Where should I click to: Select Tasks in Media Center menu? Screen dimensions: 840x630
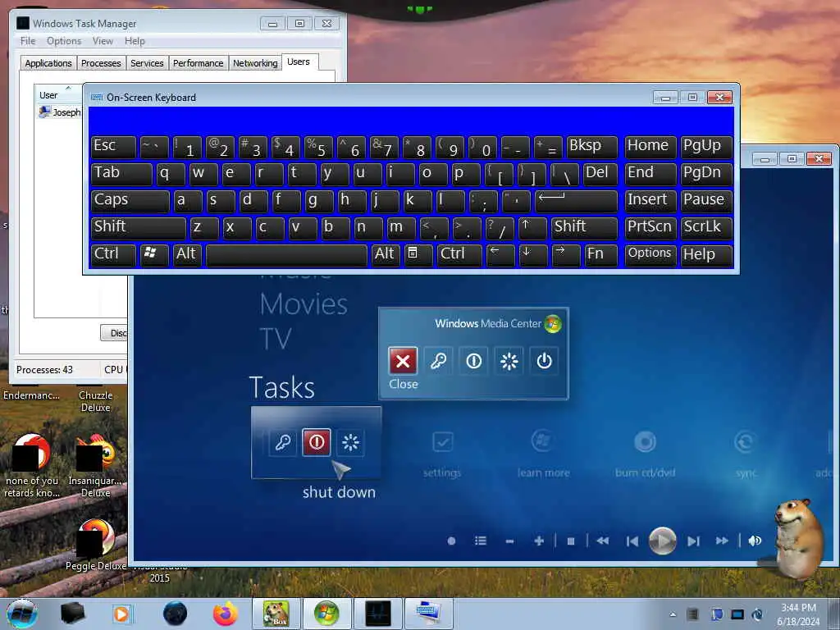pyautogui.click(x=282, y=387)
